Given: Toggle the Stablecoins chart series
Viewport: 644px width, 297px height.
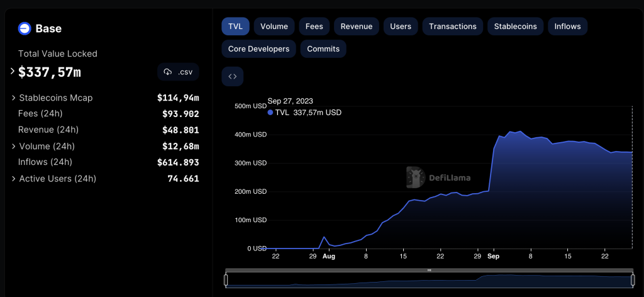Looking at the screenshot, I should [x=516, y=26].
